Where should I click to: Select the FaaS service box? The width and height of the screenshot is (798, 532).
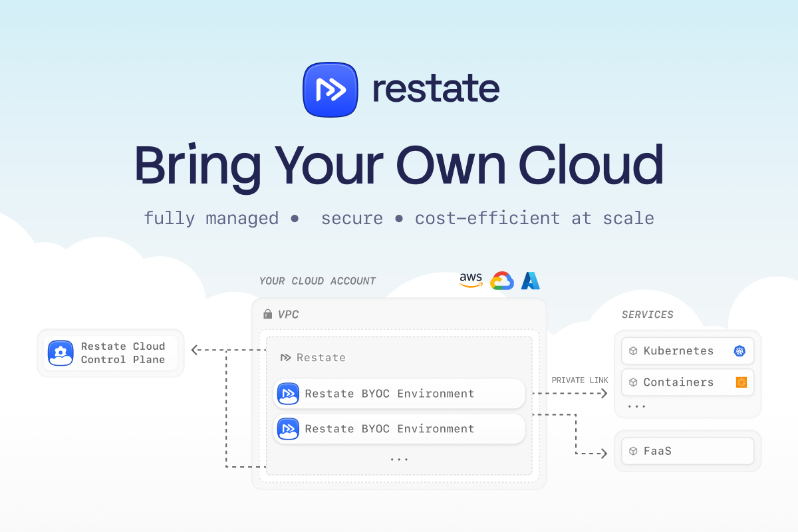[688, 451]
